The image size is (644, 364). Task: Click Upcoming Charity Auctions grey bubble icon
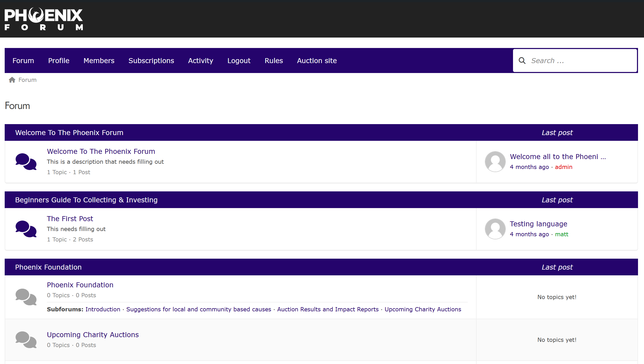26,340
